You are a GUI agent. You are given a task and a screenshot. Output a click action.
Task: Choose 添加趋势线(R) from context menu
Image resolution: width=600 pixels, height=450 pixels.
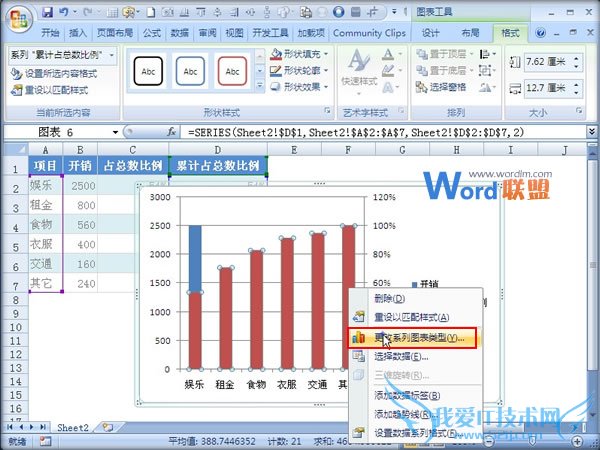tap(415, 414)
